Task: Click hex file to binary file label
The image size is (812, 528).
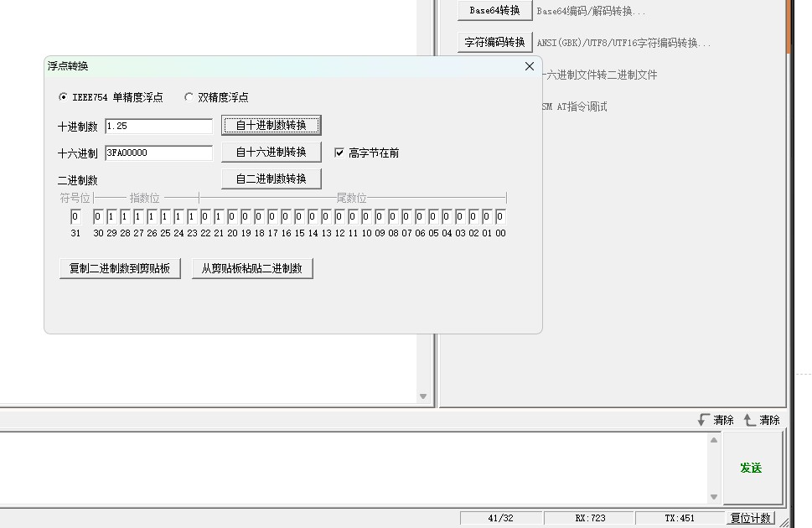Action: [x=600, y=75]
